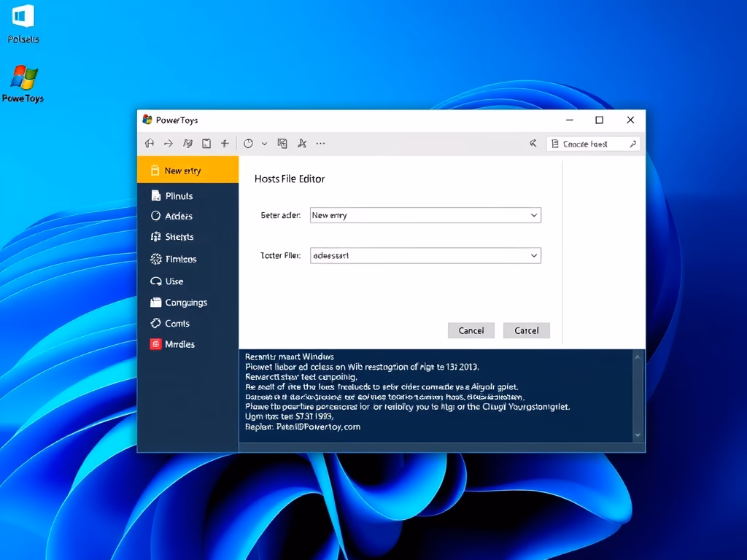Click the left Cancel button

(471, 330)
